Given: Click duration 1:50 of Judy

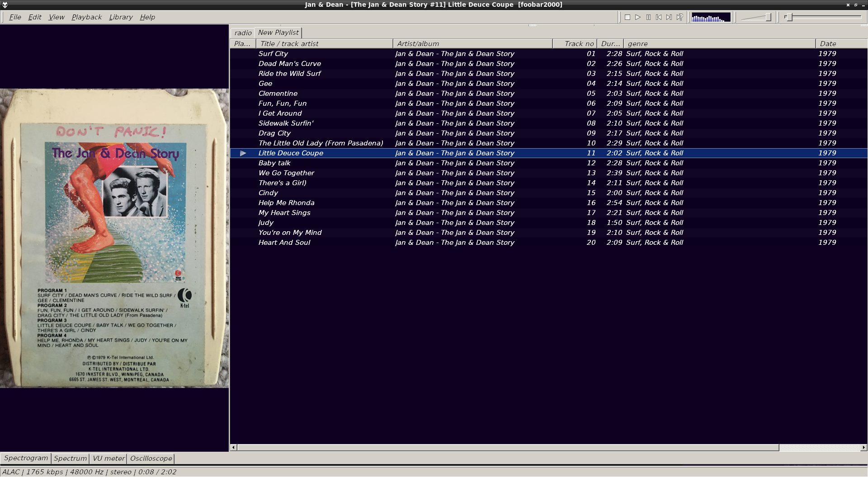Looking at the screenshot, I should 614,223.
